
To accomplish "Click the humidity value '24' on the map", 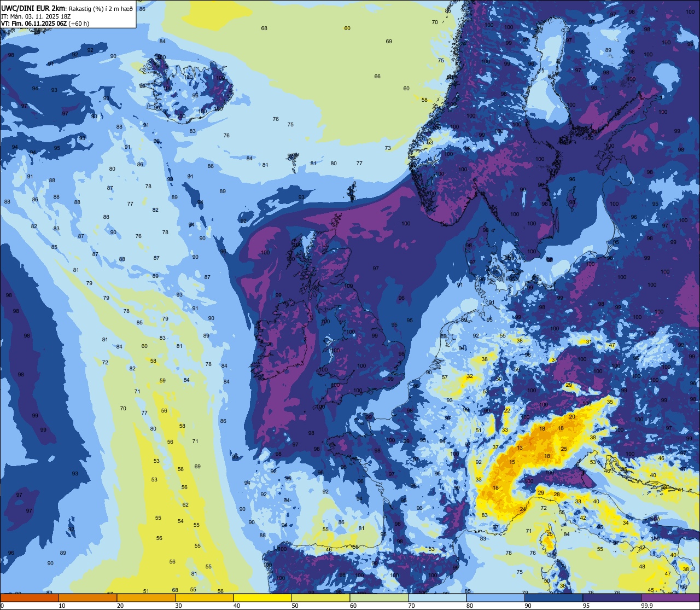I will tap(523, 509).
